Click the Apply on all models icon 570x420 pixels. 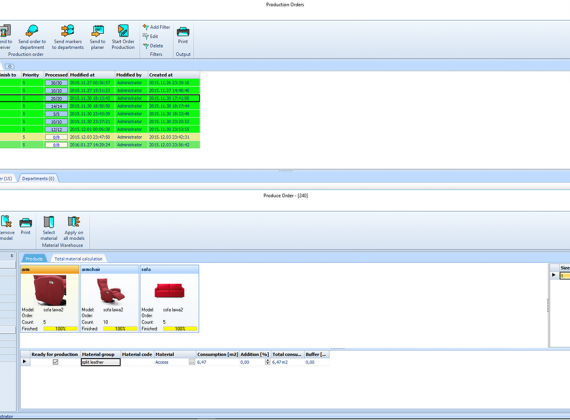[74, 222]
